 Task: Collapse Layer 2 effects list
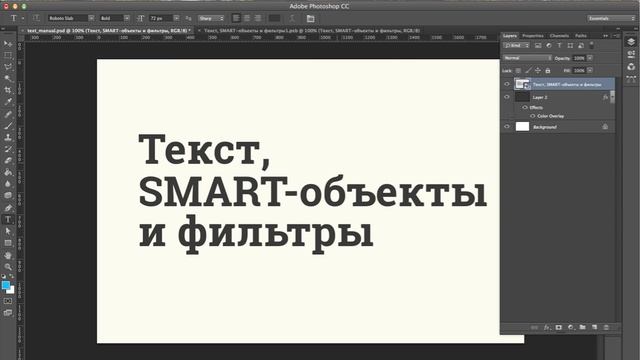point(612,97)
